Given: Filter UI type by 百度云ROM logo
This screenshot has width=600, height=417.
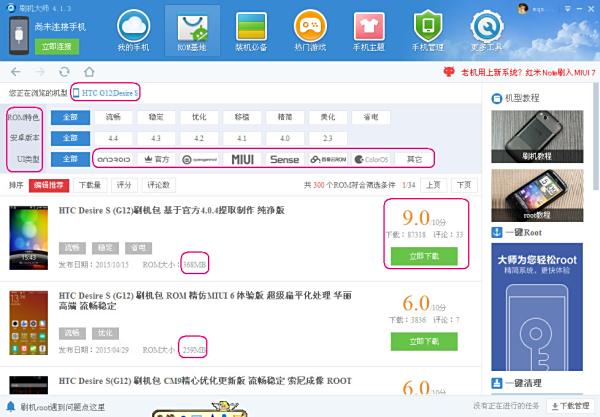Looking at the screenshot, I should coord(328,159).
